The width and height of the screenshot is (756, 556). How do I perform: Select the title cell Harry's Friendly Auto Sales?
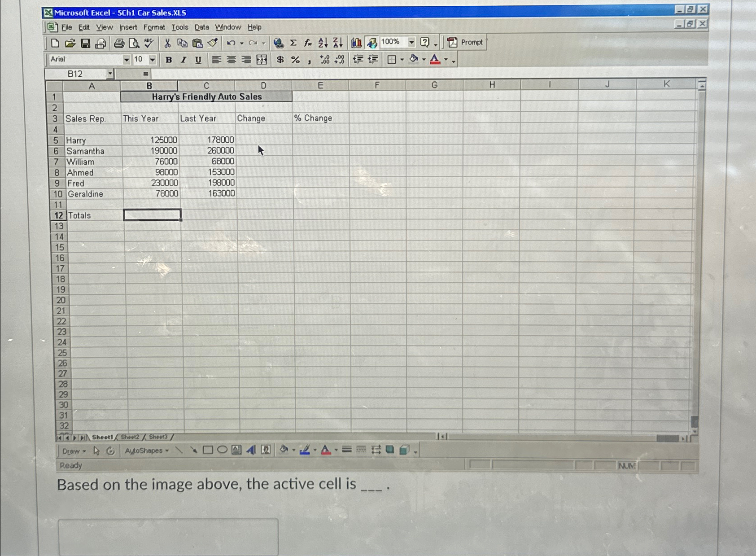click(206, 96)
